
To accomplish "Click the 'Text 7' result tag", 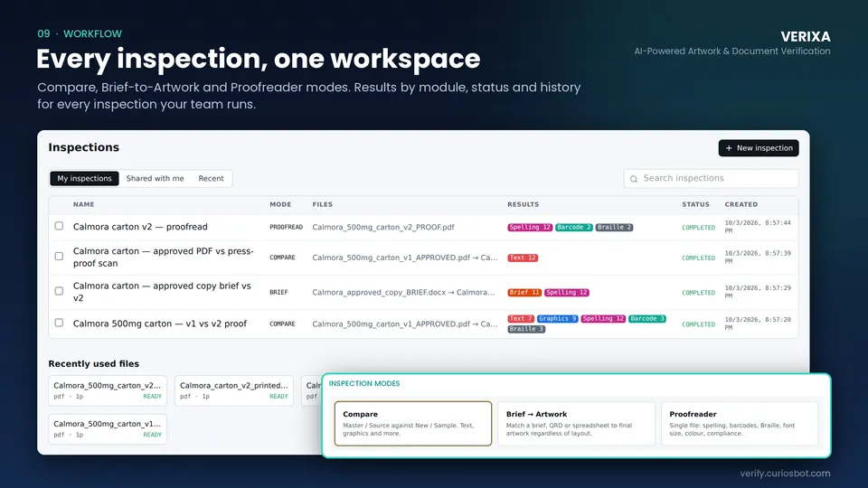I will tap(521, 319).
